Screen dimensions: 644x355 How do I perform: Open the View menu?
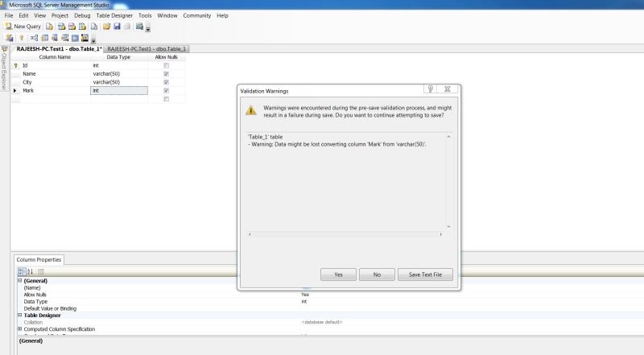39,15
